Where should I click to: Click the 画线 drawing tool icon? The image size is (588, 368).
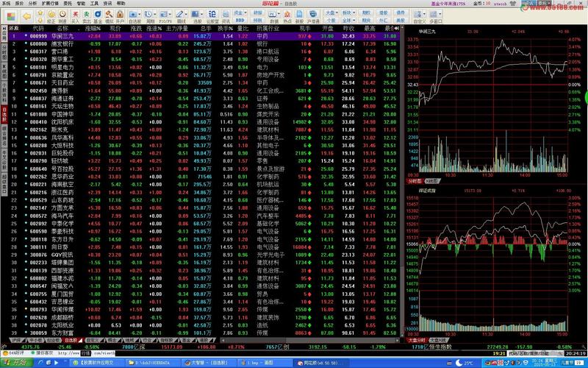[180, 15]
